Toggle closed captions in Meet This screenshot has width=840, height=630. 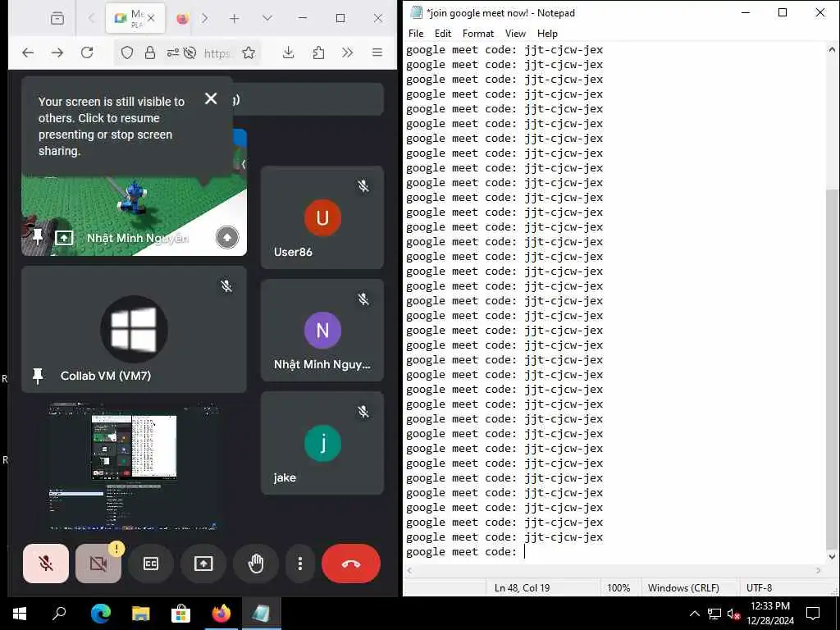point(151,564)
